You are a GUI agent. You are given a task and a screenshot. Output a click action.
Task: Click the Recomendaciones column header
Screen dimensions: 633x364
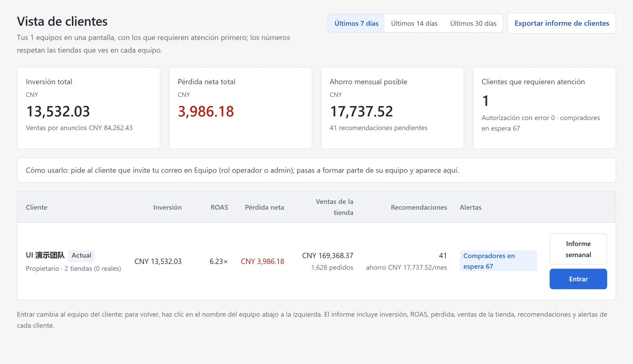[419, 207]
